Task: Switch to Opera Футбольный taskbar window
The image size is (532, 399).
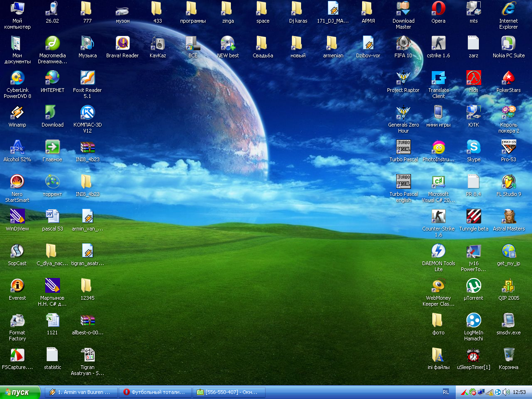Action: click(154, 392)
